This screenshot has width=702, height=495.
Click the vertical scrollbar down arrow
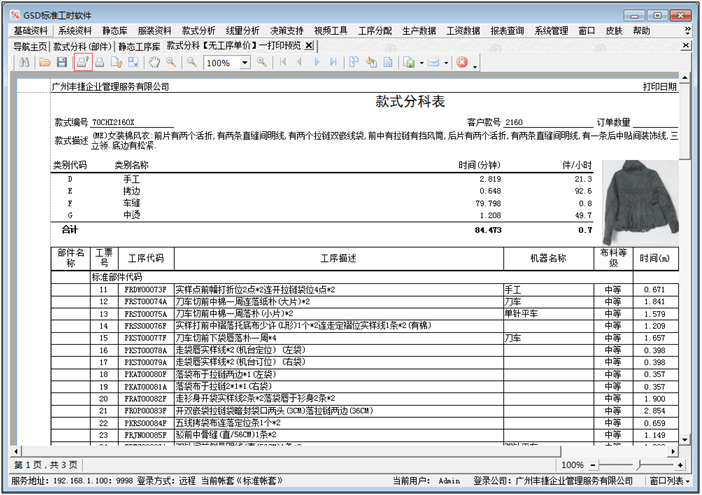(685, 440)
